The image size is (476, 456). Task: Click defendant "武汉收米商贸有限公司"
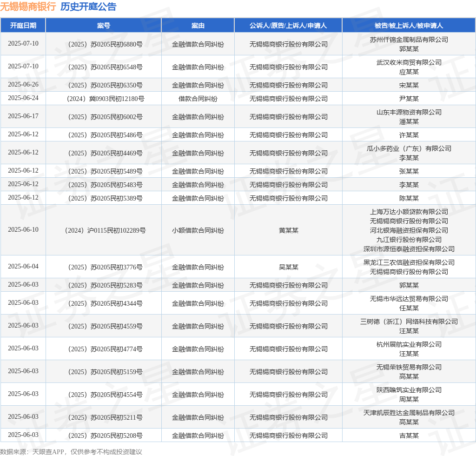(x=409, y=62)
